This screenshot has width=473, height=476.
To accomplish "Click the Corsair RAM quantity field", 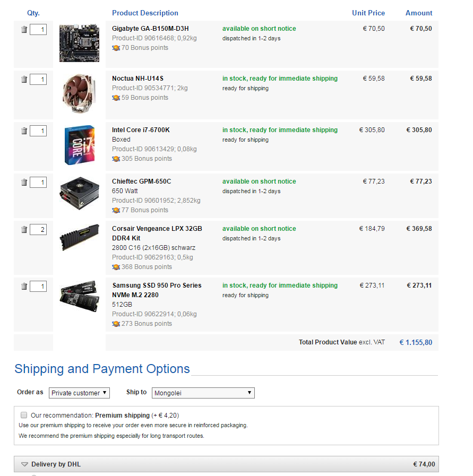I will point(38,230).
